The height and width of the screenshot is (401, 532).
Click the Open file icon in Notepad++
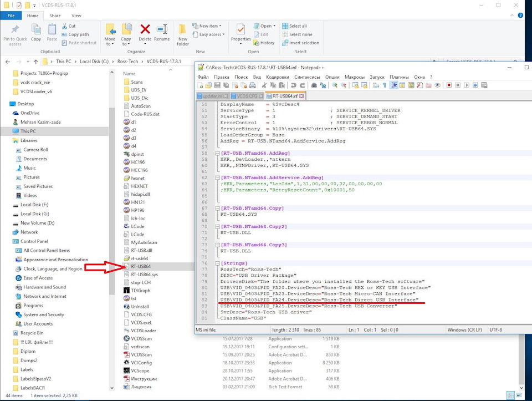coord(208,85)
